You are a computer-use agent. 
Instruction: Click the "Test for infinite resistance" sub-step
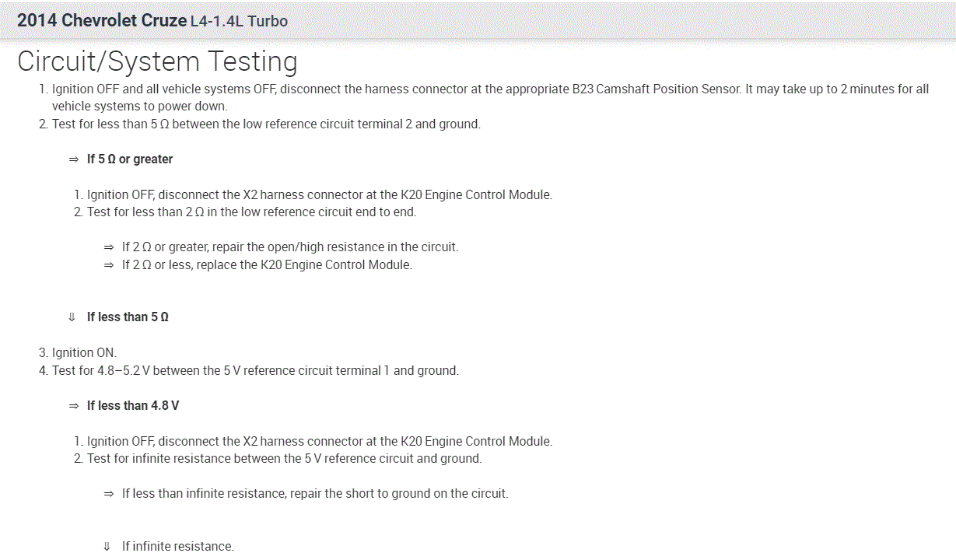(284, 459)
